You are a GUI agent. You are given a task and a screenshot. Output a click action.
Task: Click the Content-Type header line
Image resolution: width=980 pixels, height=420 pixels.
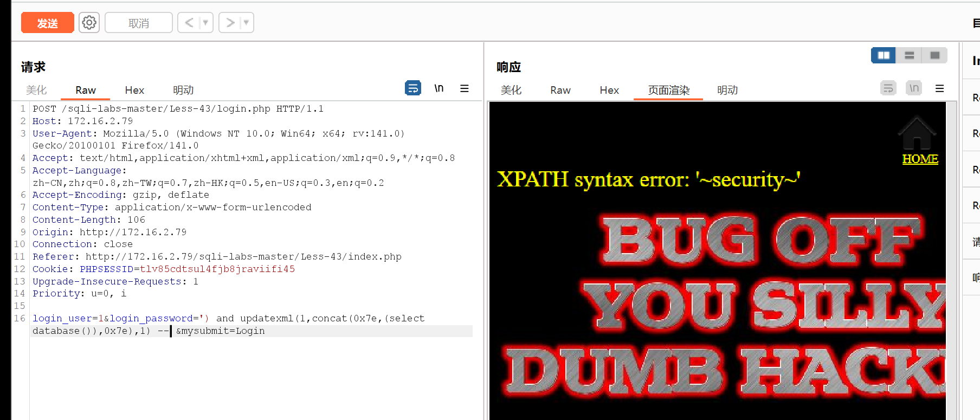click(x=172, y=207)
